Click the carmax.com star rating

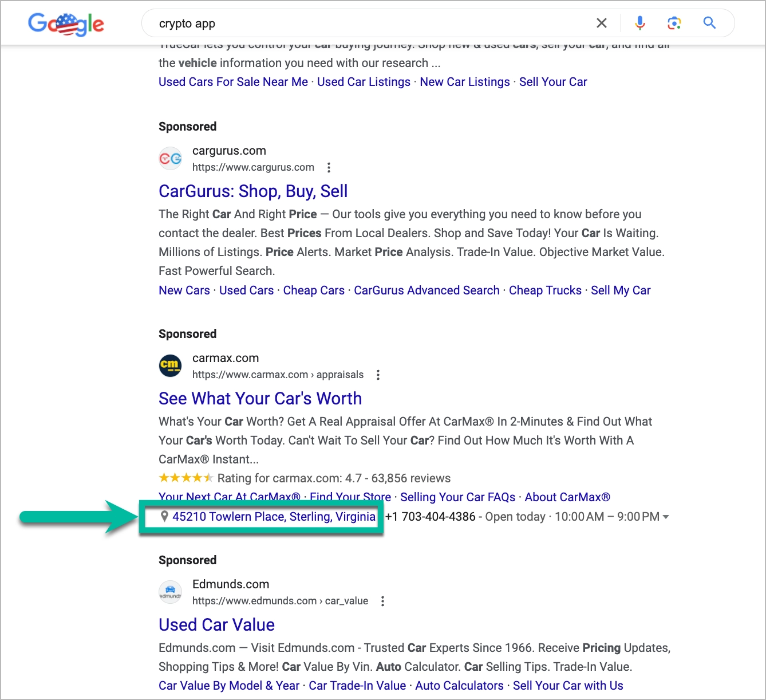(184, 477)
